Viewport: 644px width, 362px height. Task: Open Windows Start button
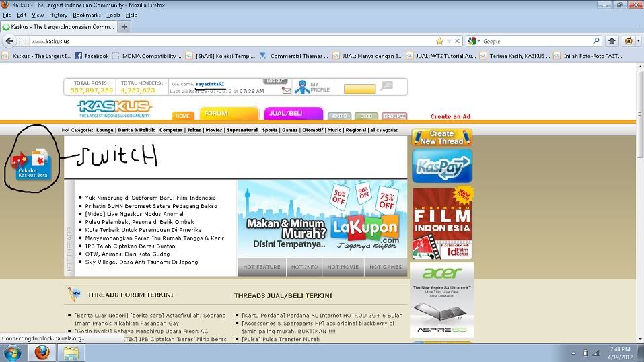point(12,353)
